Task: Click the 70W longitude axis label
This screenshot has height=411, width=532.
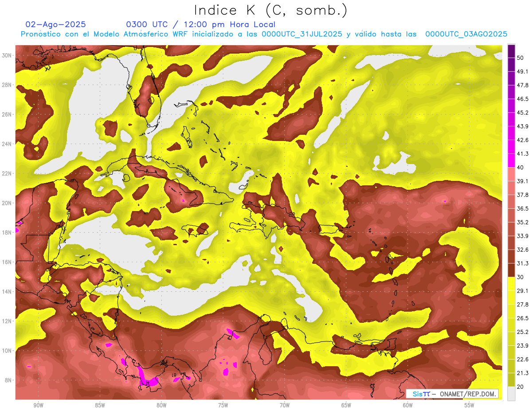Action: click(285, 405)
